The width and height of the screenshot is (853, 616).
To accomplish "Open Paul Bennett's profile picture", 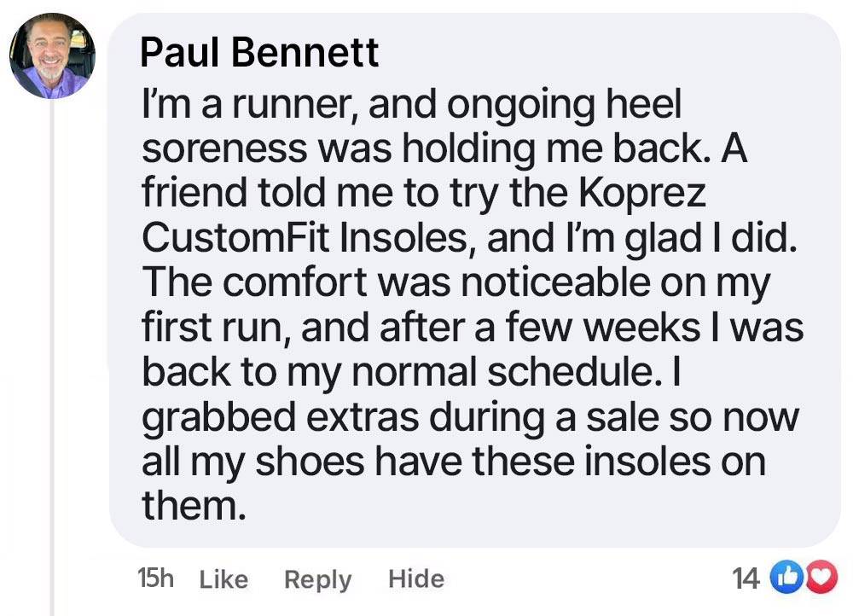I will coord(52,55).
